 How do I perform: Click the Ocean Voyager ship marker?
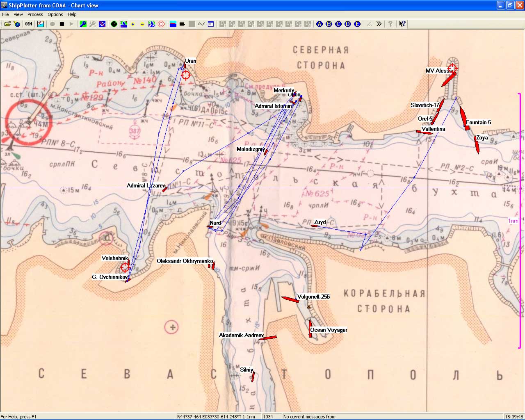tap(310, 329)
